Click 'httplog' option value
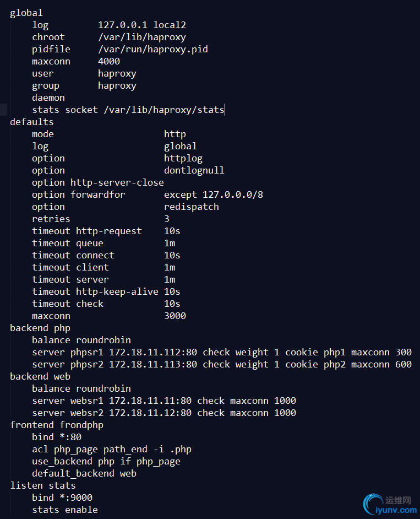 183,158
